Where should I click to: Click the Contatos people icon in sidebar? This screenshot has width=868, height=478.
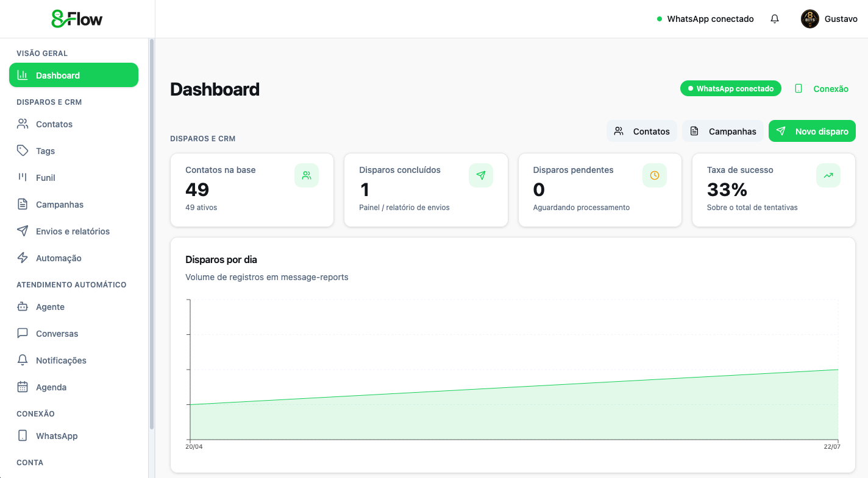23,124
